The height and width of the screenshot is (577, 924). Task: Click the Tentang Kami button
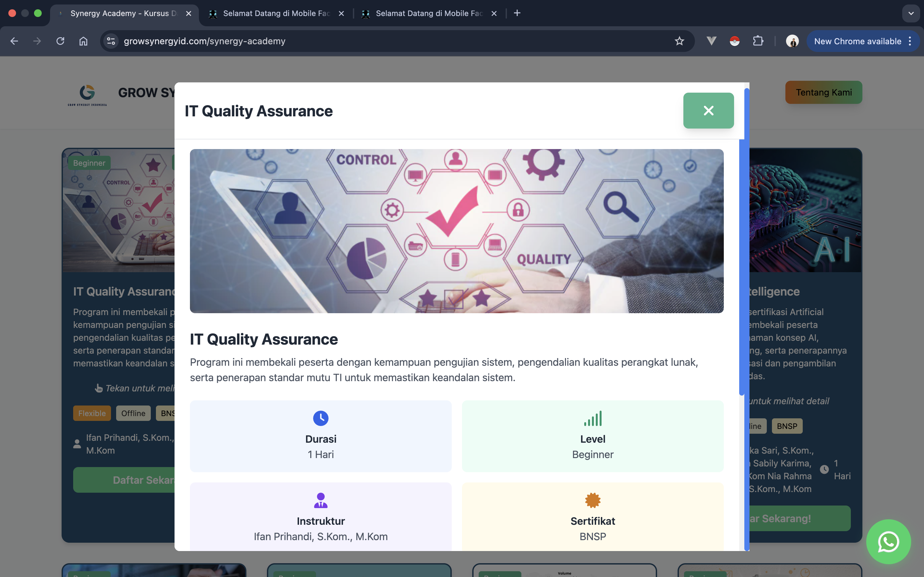coord(823,92)
